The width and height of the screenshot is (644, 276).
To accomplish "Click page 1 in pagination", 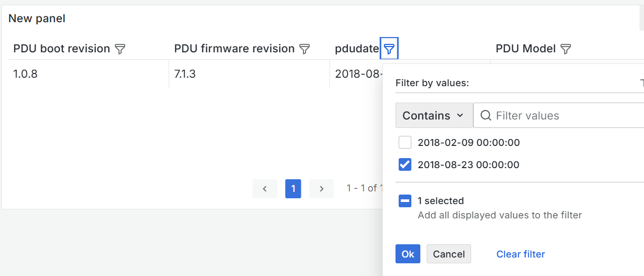I will [x=293, y=188].
